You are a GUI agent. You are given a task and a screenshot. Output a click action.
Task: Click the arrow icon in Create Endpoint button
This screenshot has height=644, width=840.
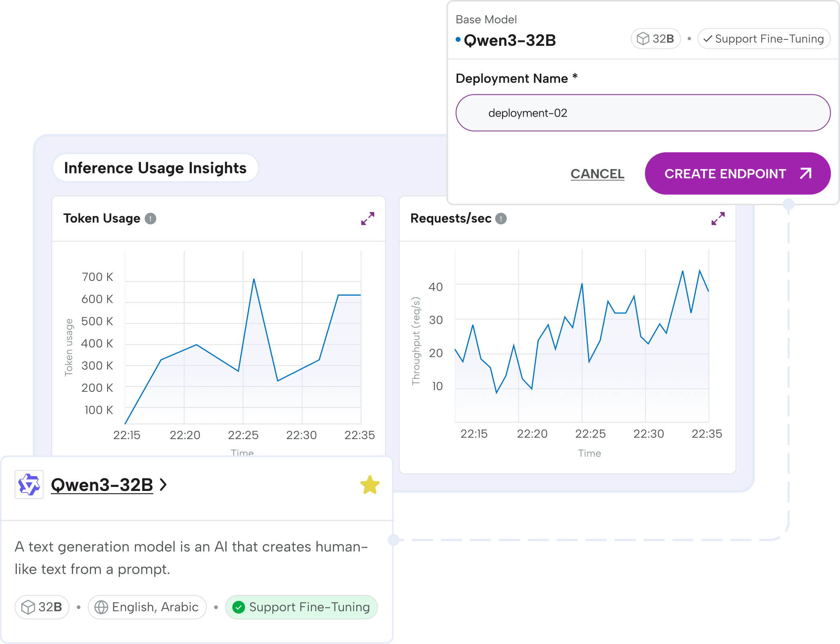(805, 174)
